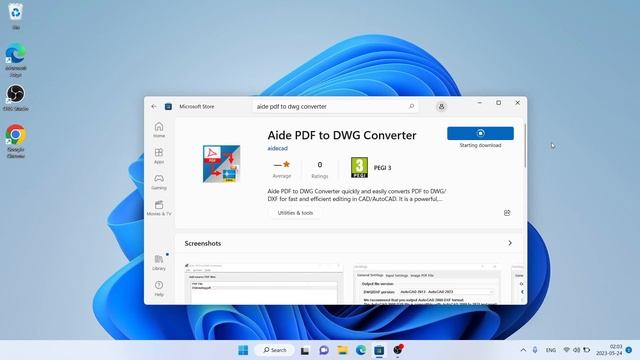The image size is (640, 360).
Task: Open Microsoft Edge from the taskbar
Action: click(361, 350)
